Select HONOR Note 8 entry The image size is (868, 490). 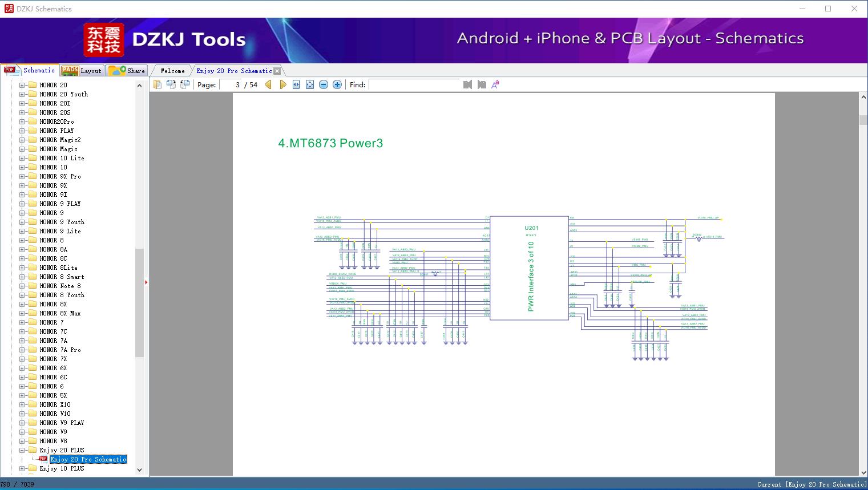pyautogui.click(x=60, y=286)
